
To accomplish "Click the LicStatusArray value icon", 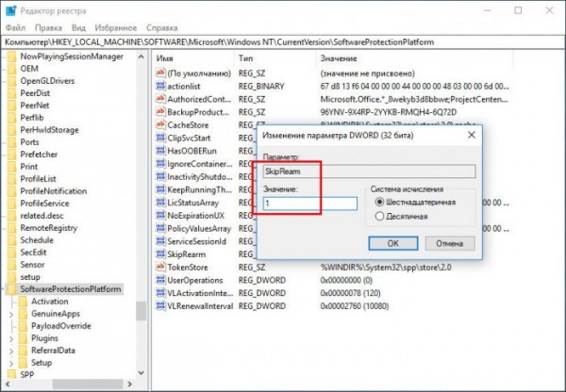I will pyautogui.click(x=160, y=203).
